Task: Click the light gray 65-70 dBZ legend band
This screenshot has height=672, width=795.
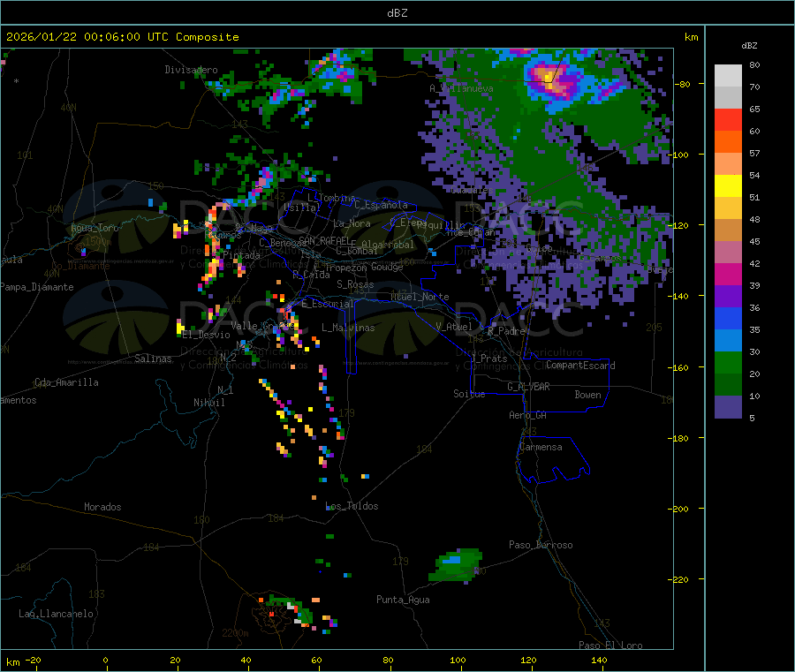Action: [728, 98]
